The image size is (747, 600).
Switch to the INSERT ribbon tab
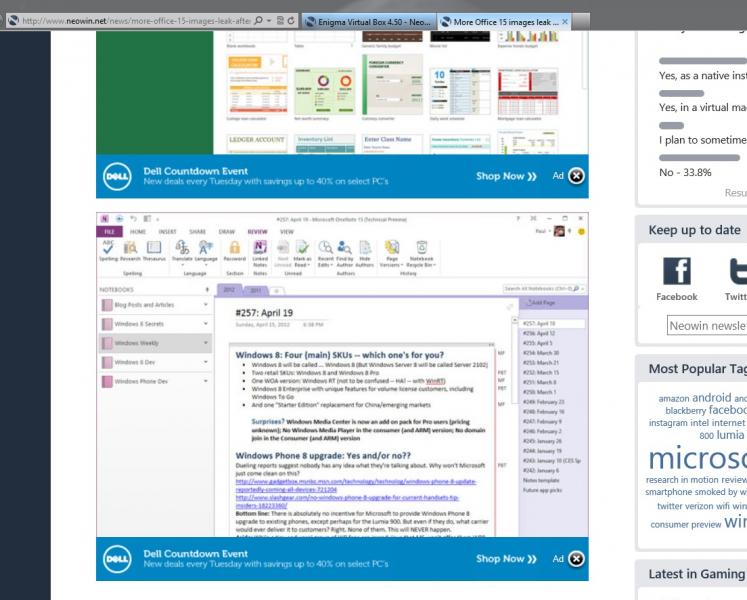coord(167,232)
